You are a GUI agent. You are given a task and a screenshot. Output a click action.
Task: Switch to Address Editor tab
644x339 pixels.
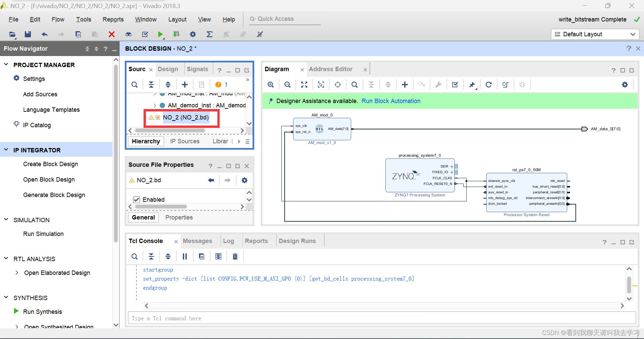[x=330, y=69]
